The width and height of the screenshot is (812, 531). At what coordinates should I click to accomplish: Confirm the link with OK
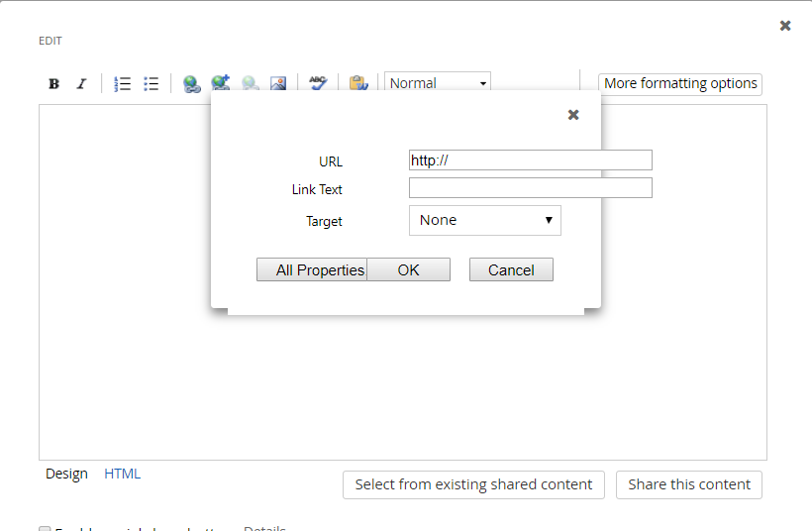point(409,269)
